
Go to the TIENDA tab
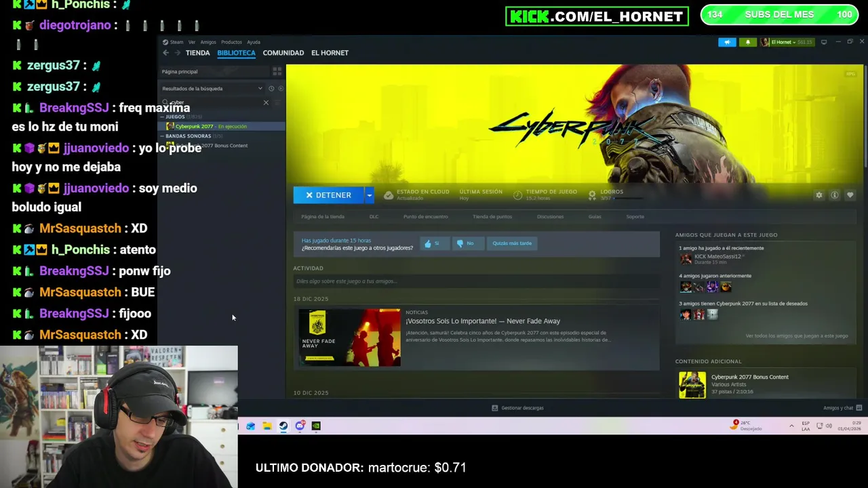coord(198,53)
